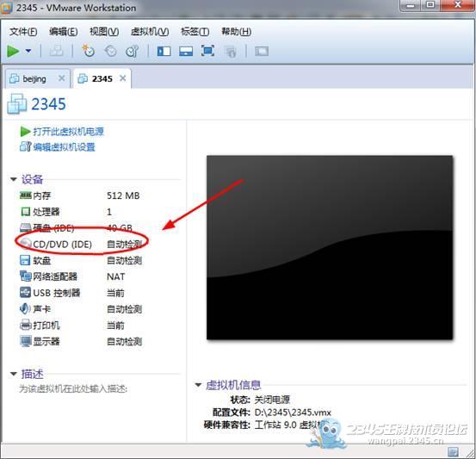Open the 视图(V) menu

pos(104,31)
